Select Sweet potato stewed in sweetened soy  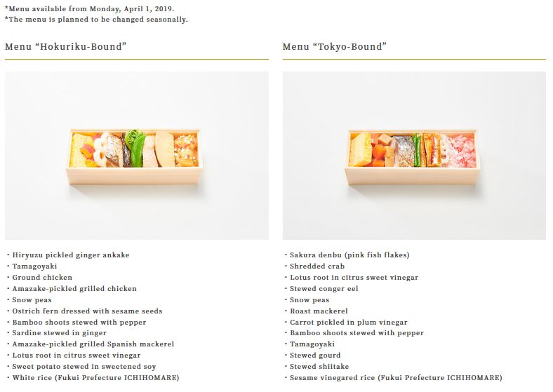pyautogui.click(x=84, y=367)
